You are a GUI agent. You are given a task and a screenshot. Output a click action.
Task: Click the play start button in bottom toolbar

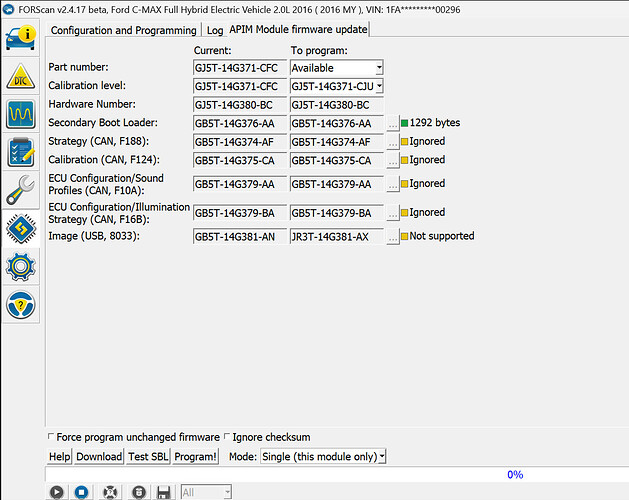57,492
